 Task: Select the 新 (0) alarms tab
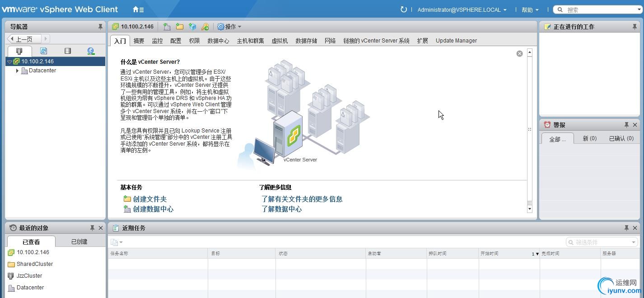pos(589,138)
